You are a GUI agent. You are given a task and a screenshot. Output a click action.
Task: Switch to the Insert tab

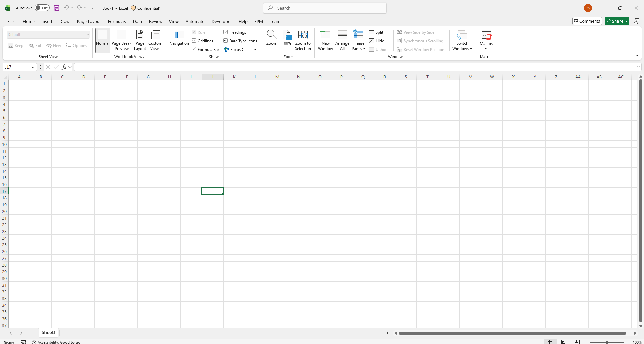(x=47, y=21)
